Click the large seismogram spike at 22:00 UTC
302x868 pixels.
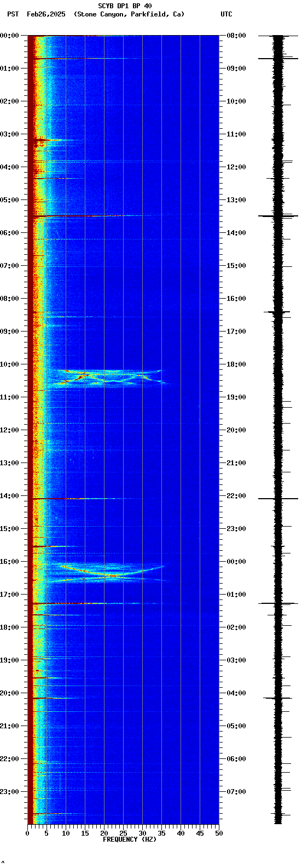coord(278,499)
